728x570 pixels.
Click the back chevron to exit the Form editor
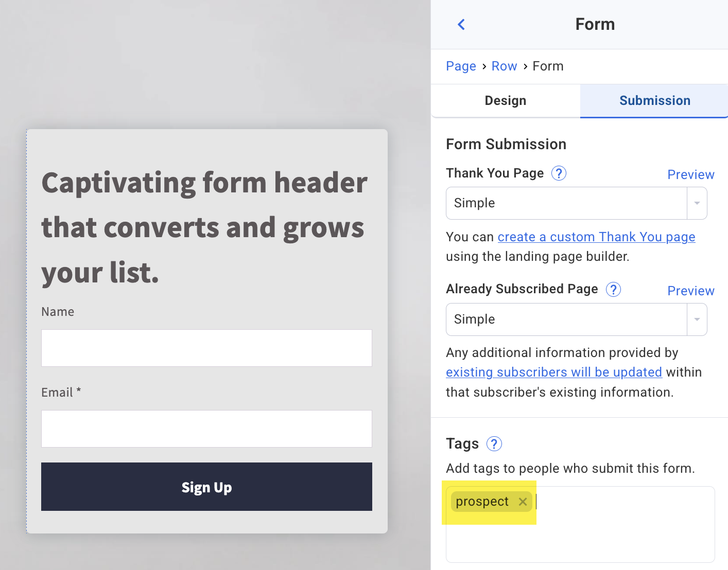coord(461,24)
